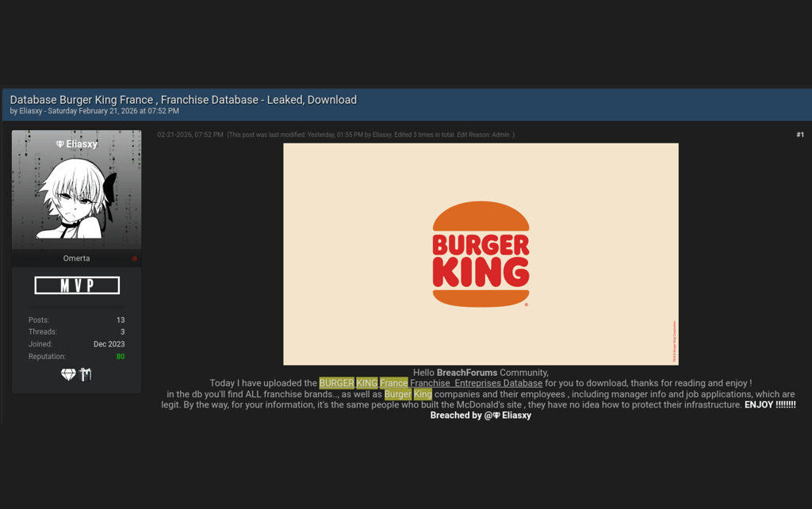
Task: Click the diamond icon before Eliasxy username
Action: 60,144
